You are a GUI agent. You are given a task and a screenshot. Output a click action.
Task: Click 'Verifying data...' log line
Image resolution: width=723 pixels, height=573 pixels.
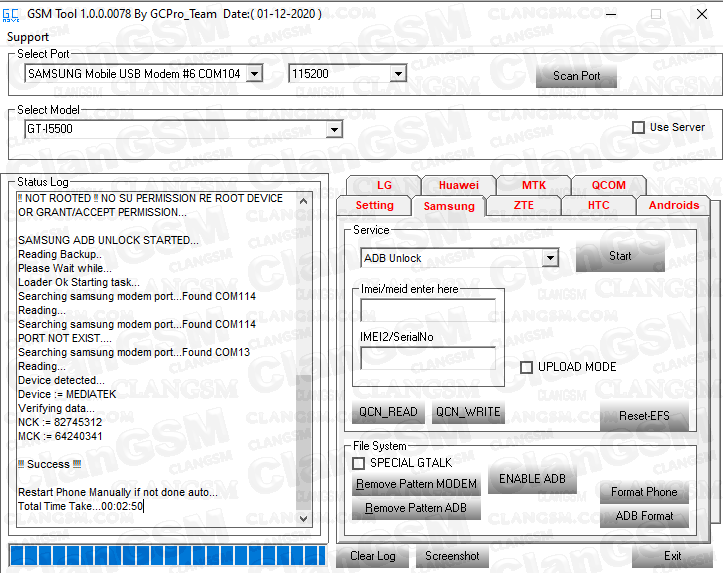[x=56, y=408]
